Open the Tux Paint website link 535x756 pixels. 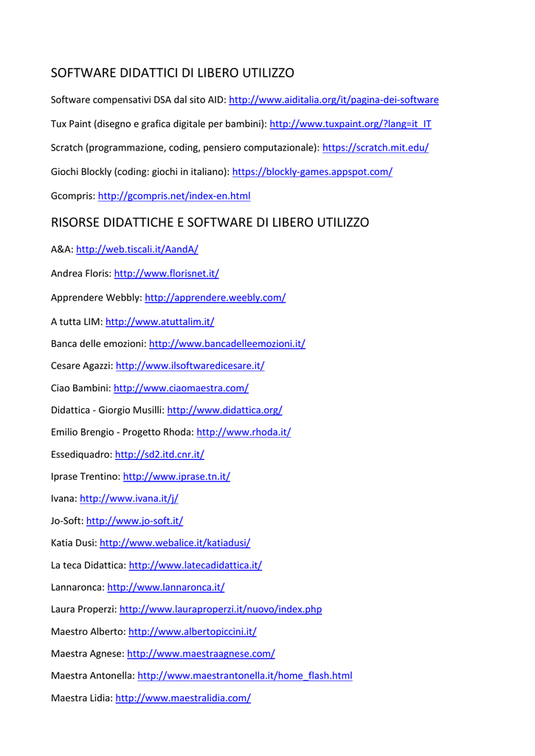[x=351, y=124]
